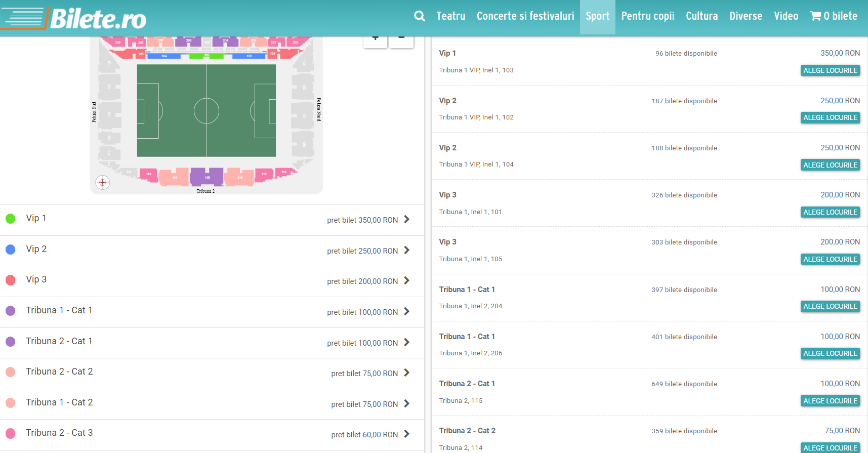Image resolution: width=868 pixels, height=453 pixels.
Task: Click 'Tribuna 2 - Cat 2' listing title
Action: pos(467,431)
